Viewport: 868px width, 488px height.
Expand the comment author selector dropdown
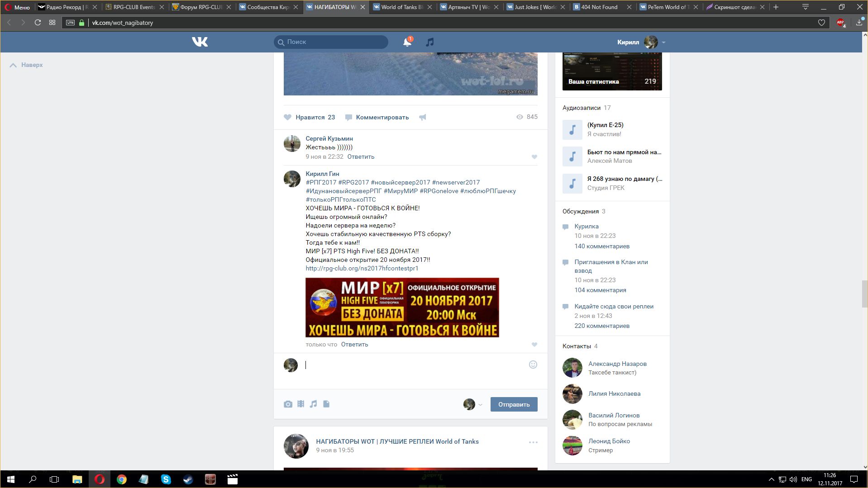[473, 404]
